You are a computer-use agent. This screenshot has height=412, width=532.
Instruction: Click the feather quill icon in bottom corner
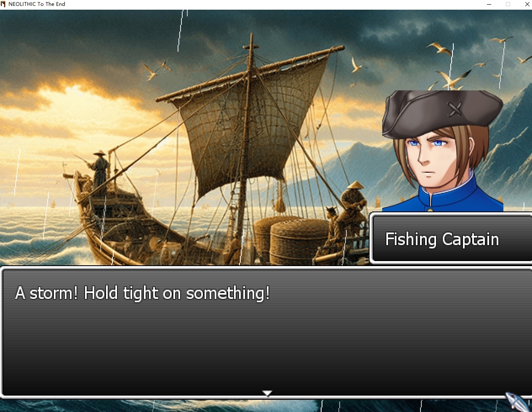(516, 401)
